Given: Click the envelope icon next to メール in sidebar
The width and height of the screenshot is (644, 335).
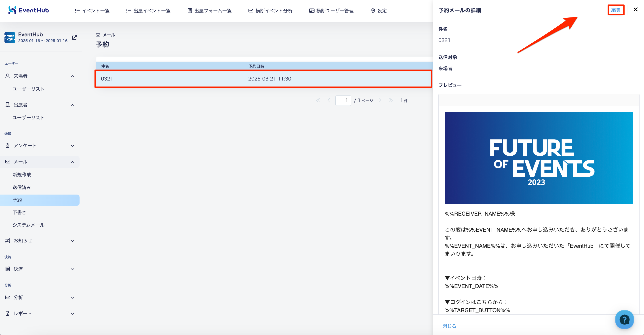Looking at the screenshot, I should (8, 162).
